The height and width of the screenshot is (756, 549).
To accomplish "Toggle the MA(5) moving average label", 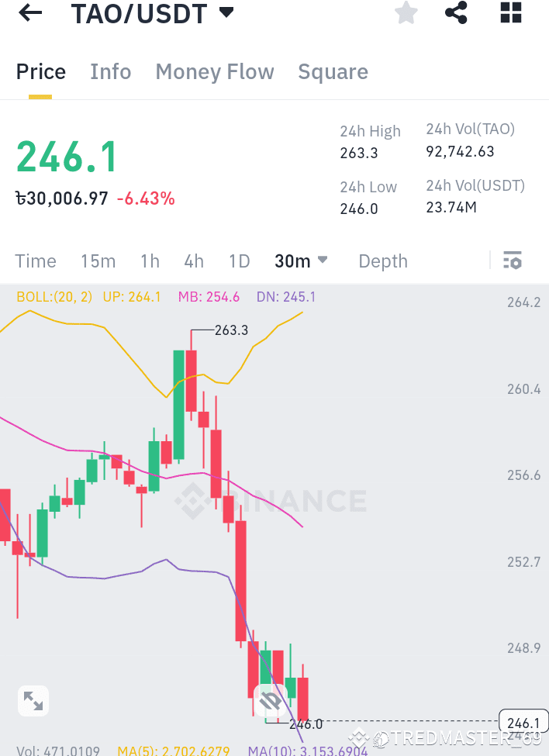I will point(174,750).
